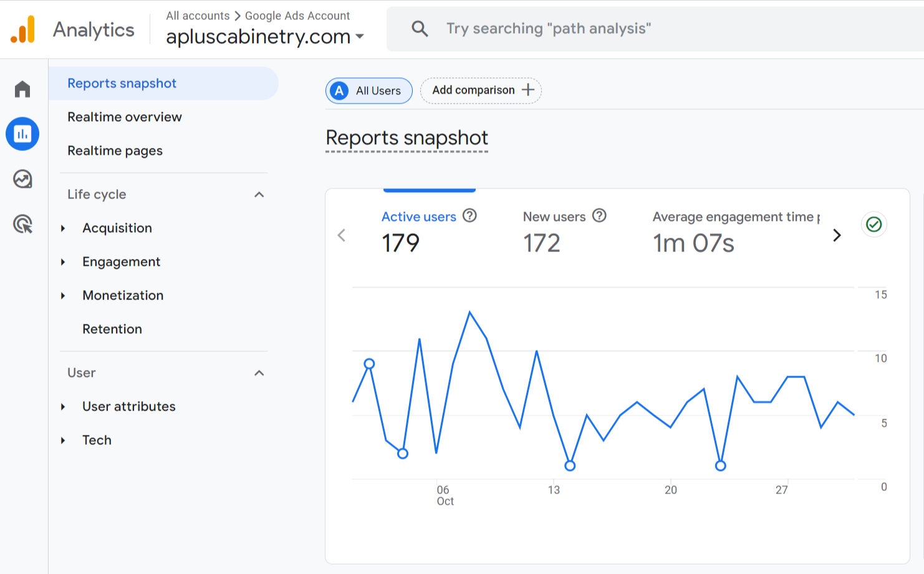Click the Add comparison button
924x574 pixels.
(481, 90)
